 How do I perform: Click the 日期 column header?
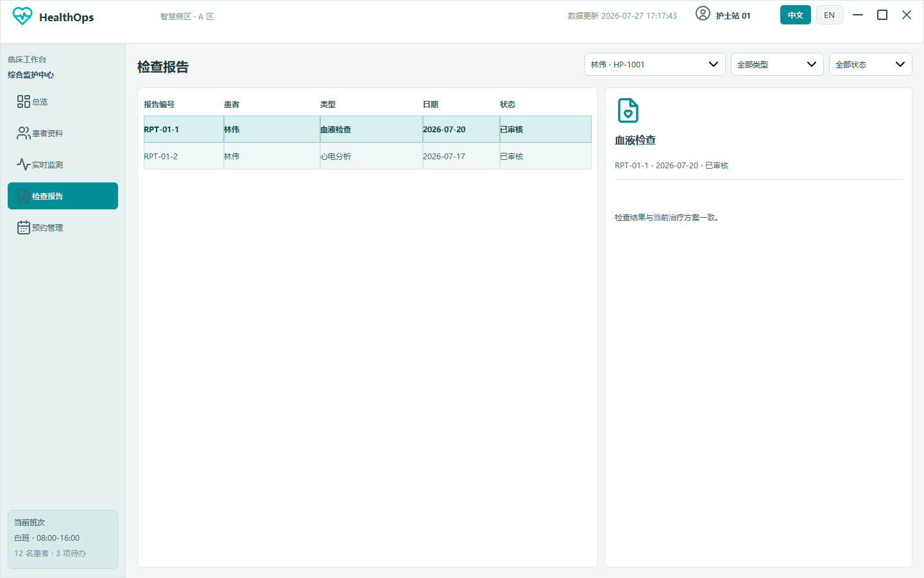coord(431,104)
